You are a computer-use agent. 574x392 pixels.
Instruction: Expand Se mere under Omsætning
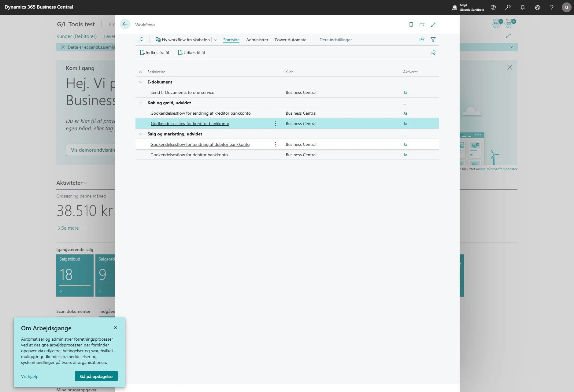click(x=68, y=228)
